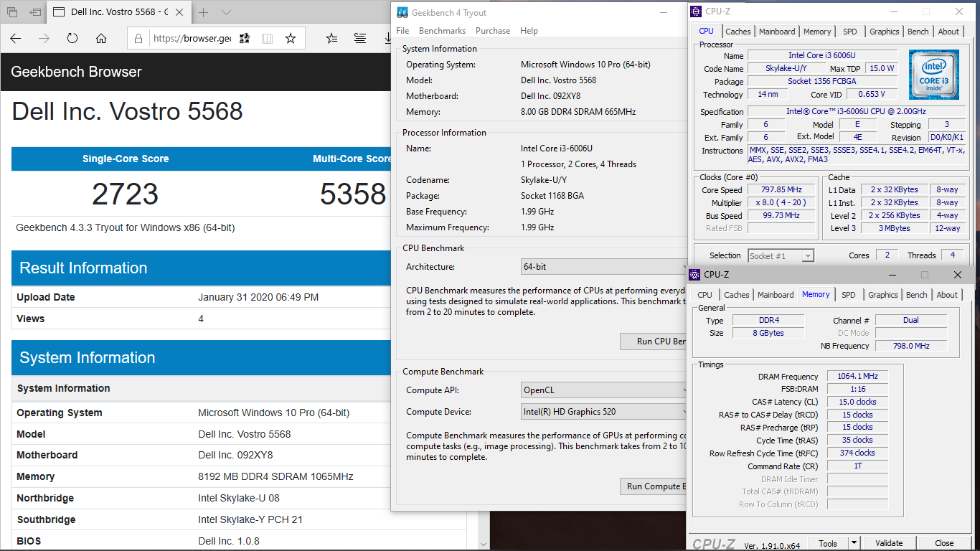Screen dimensions: 980x551
Task: Click the Close button at the bottom of CPU-Z
Action: click(x=944, y=543)
